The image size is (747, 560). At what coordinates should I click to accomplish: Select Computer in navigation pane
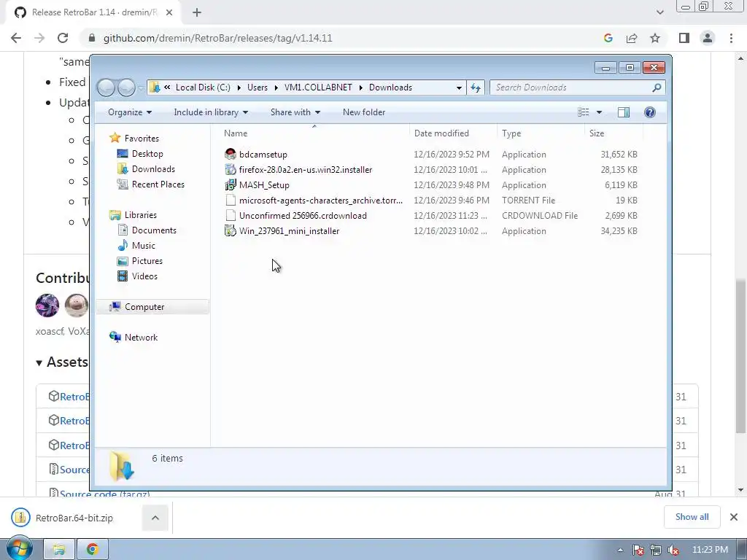[144, 307]
